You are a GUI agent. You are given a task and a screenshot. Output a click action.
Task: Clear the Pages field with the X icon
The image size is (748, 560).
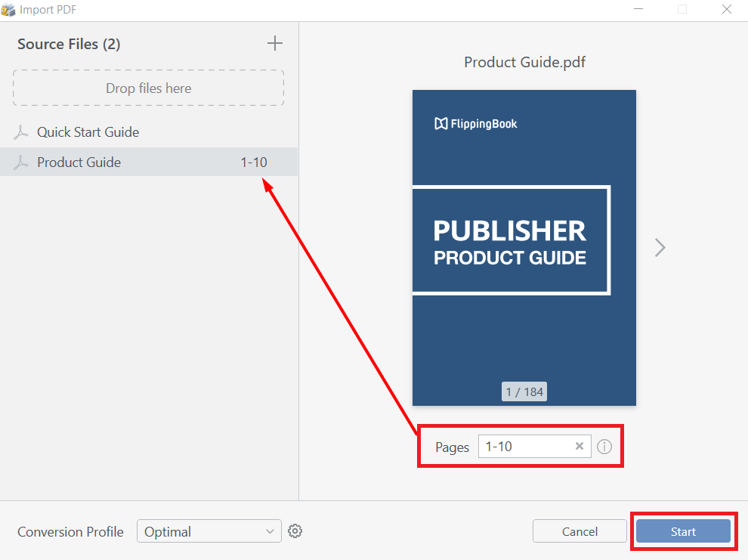point(579,446)
